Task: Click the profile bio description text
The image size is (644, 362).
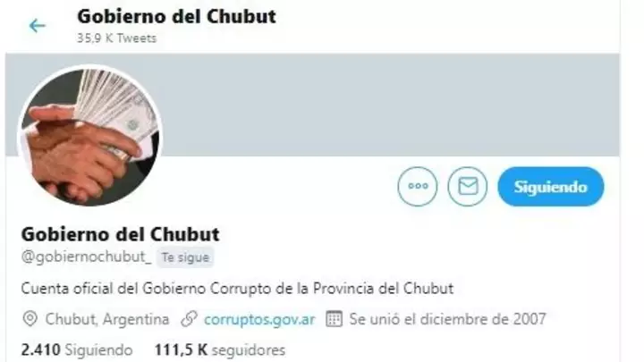Action: click(237, 289)
